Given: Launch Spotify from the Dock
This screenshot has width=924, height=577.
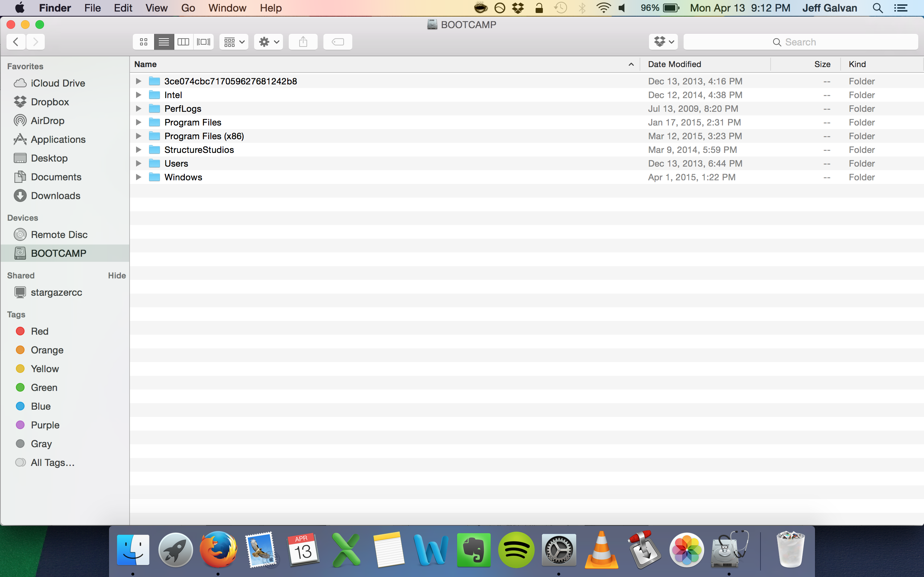Looking at the screenshot, I should tap(516, 550).
